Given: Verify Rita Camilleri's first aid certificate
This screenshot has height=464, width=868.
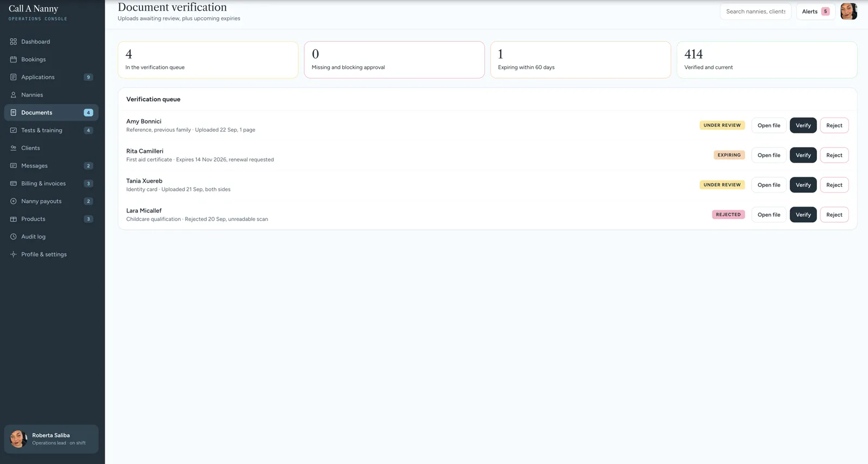Looking at the screenshot, I should tap(803, 155).
